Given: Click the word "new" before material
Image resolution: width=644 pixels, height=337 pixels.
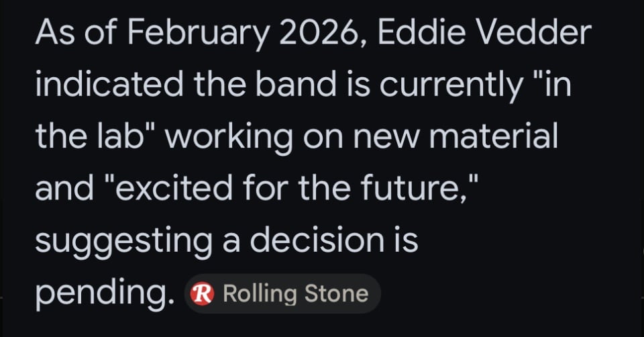Looking at the screenshot, I should pos(386,139).
